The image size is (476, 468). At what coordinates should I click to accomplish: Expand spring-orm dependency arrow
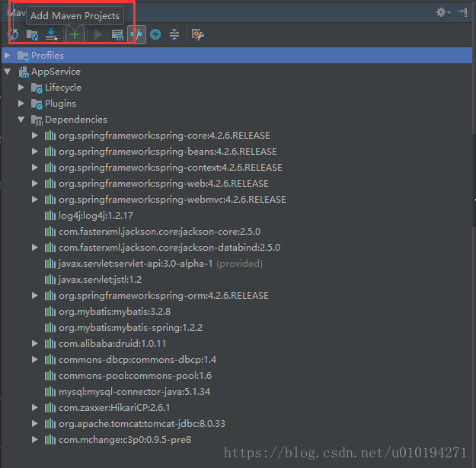[35, 296]
